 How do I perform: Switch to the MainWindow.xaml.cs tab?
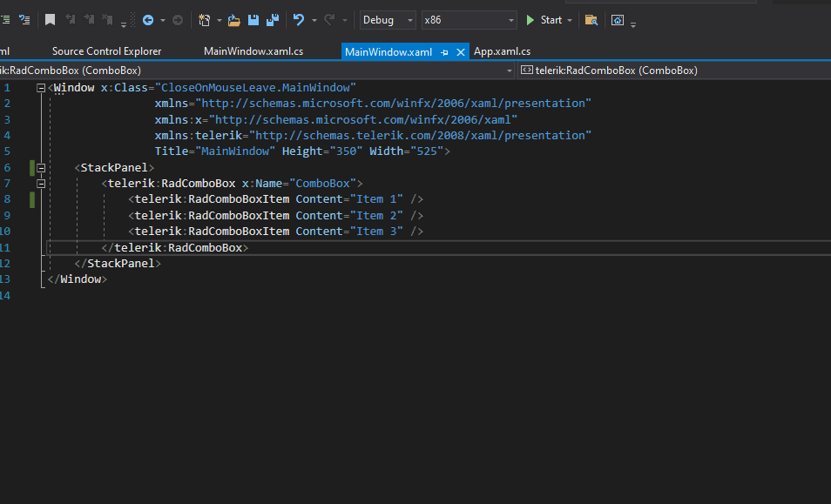point(253,51)
